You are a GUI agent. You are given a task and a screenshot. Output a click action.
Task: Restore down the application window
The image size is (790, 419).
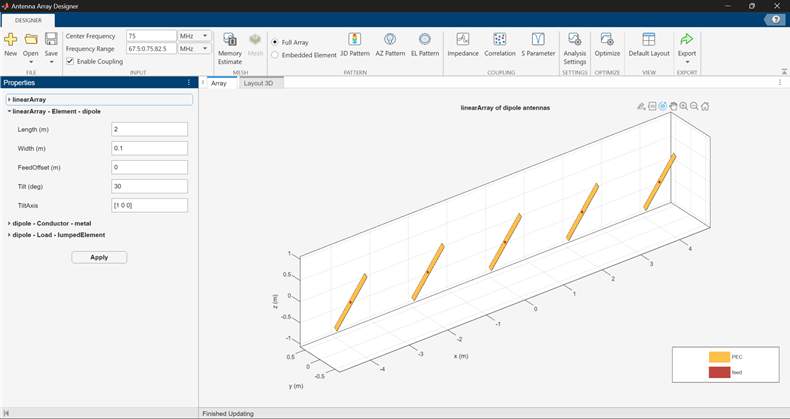[x=752, y=6]
